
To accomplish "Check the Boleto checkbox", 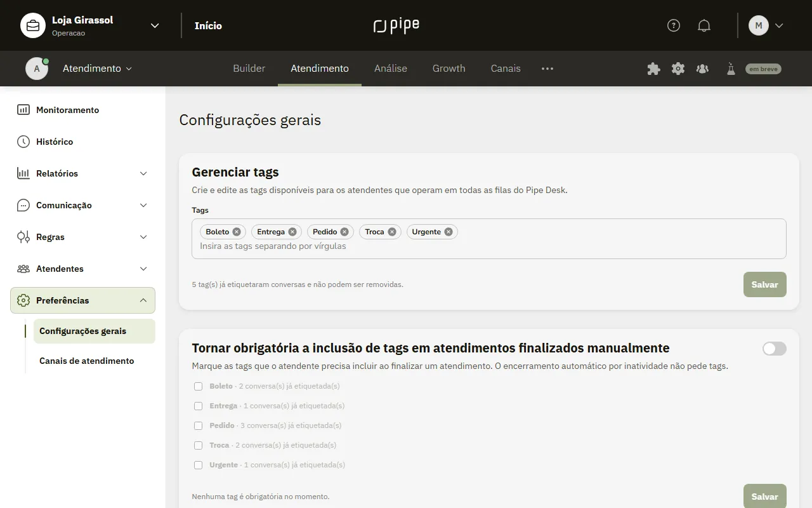I will (x=199, y=386).
